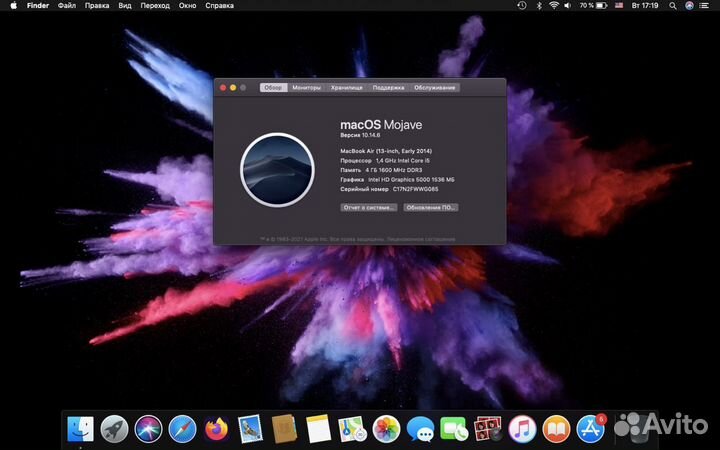Open the US flag input source menu
The width and height of the screenshot is (720, 450).
point(619,6)
